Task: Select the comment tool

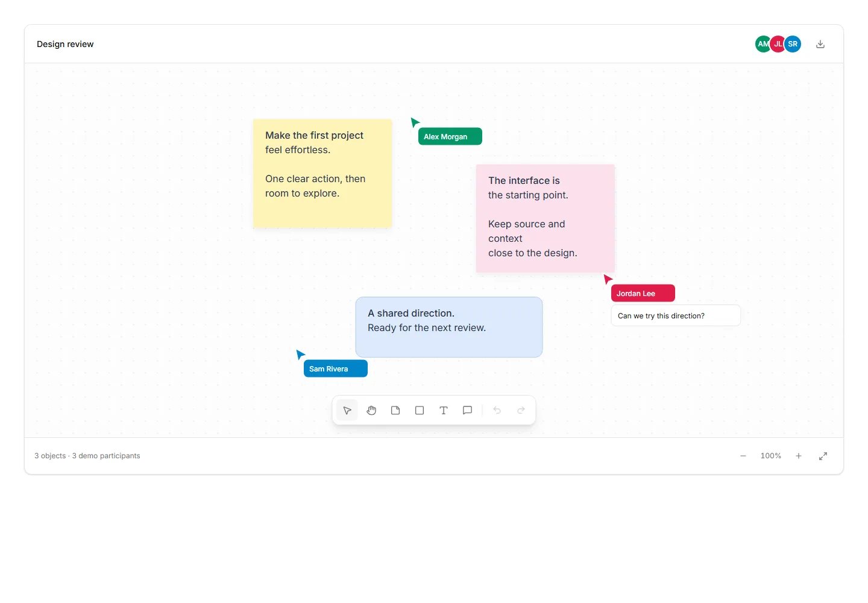Action: tap(467, 410)
